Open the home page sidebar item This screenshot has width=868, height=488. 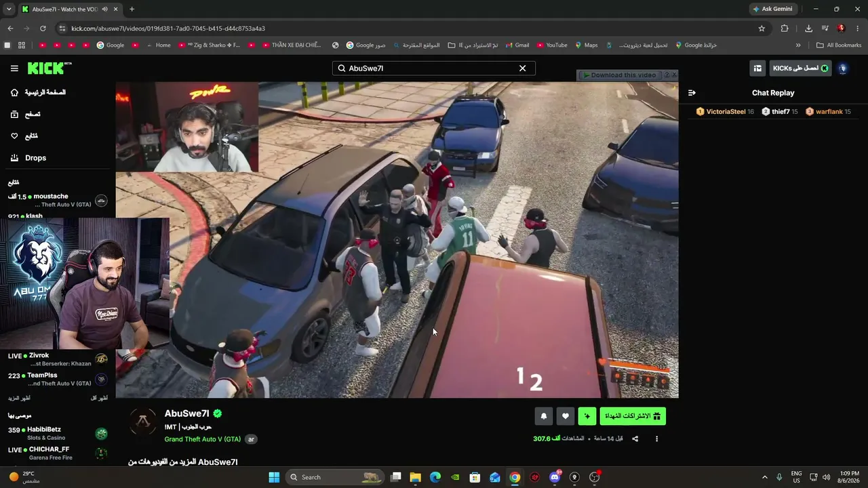[38, 92]
